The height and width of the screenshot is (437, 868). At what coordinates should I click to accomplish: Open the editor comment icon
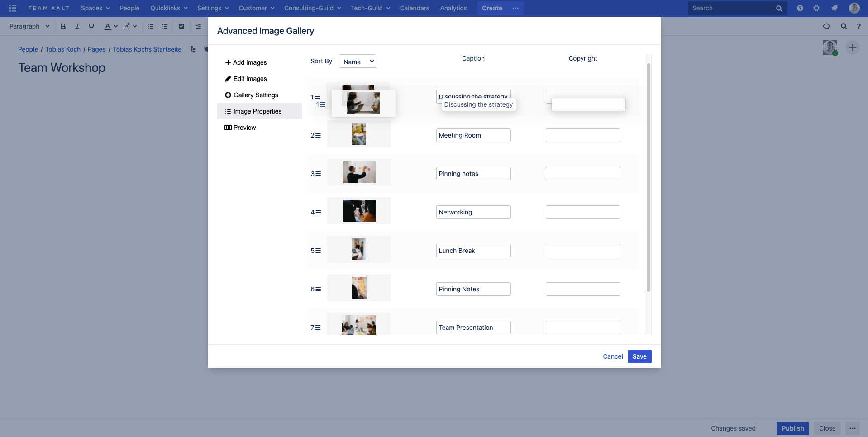click(826, 26)
